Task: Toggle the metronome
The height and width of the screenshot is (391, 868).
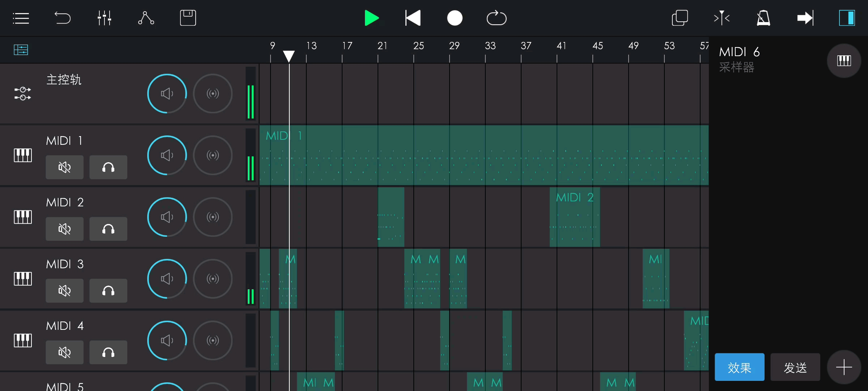Action: point(763,18)
